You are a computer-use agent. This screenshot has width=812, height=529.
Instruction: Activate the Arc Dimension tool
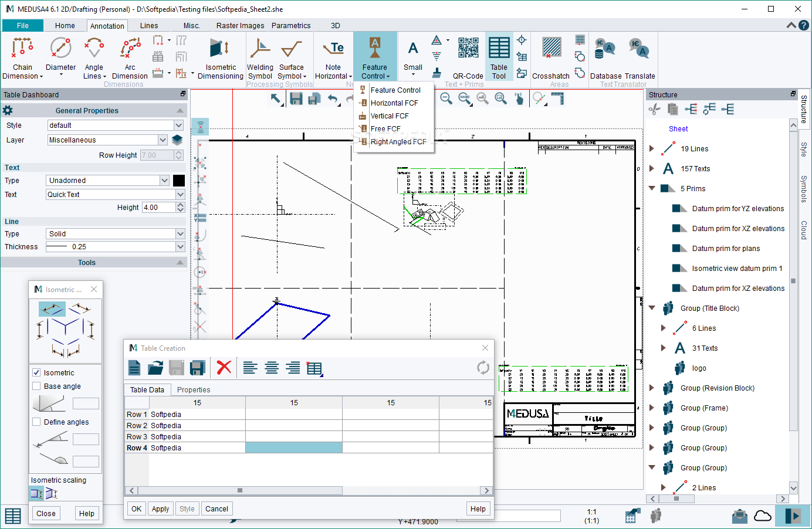(x=130, y=57)
